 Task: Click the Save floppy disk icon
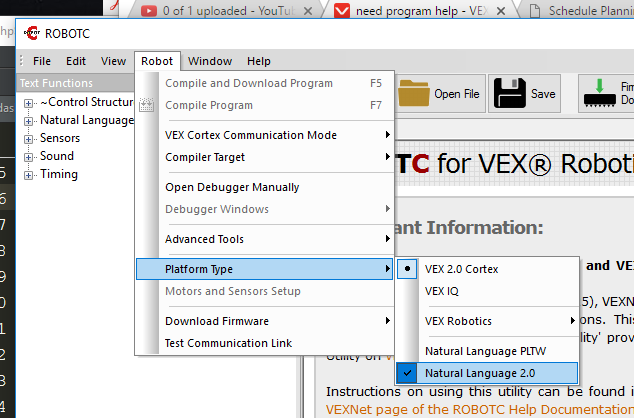point(510,93)
